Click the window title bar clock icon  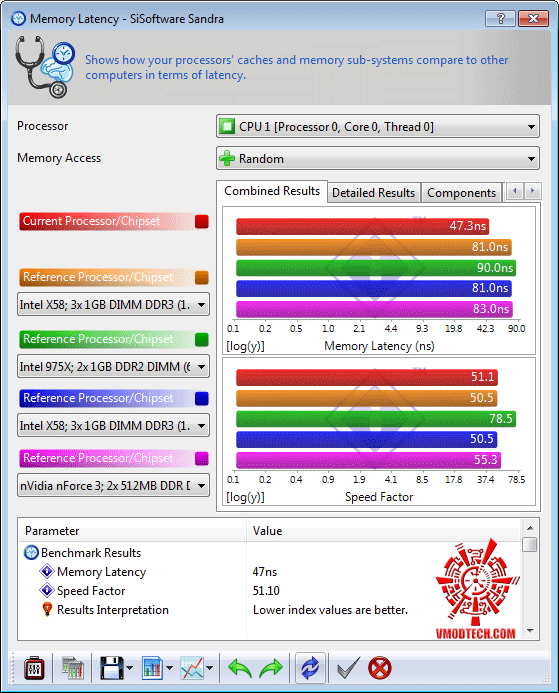pyautogui.click(x=18, y=19)
